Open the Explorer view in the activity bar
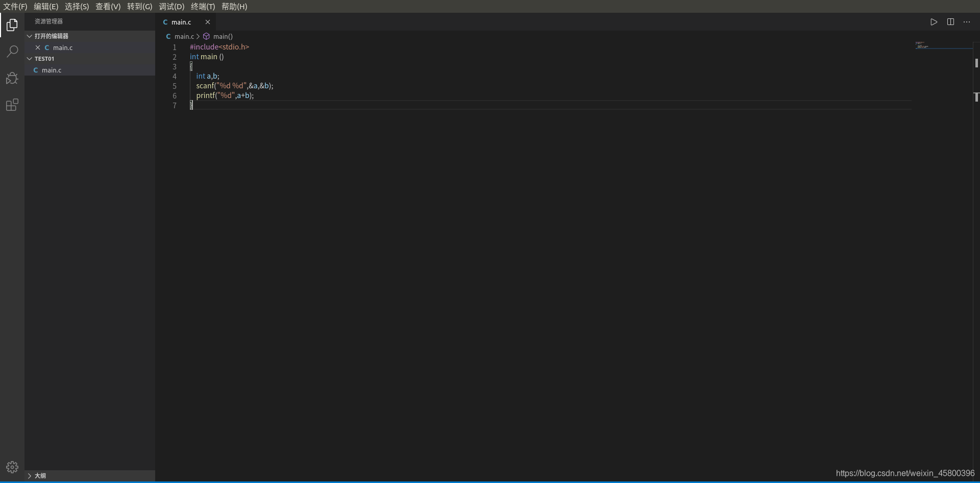The image size is (980, 483). tap(12, 25)
